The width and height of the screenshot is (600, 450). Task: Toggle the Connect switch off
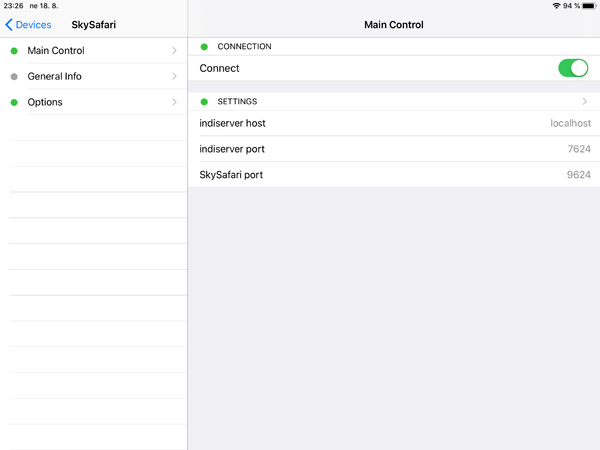[x=573, y=68]
